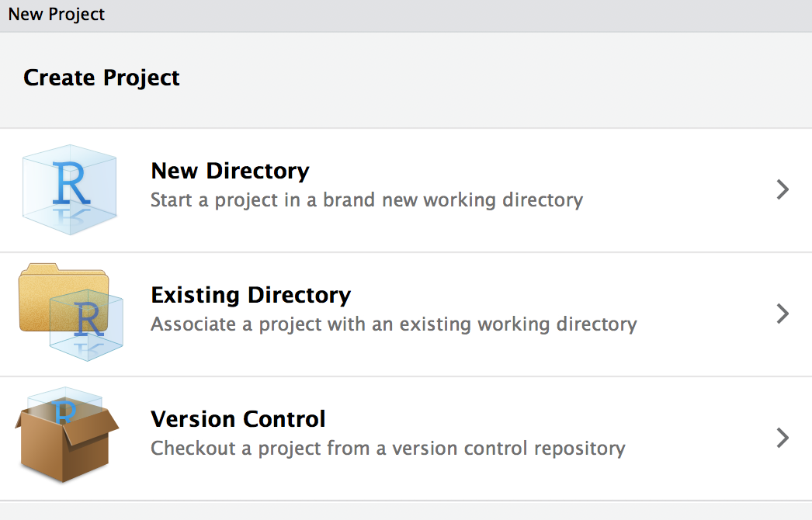Viewport: 812px width, 520px height.
Task: Expand New Directory with its right chevron
Action: [x=783, y=190]
